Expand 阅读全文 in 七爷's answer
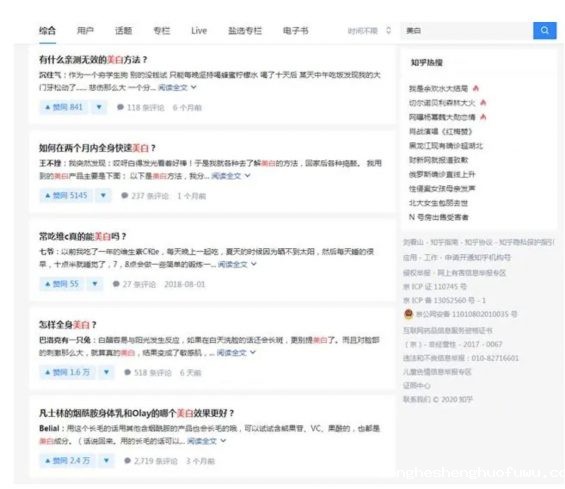The height and width of the screenshot is (489, 565). [x=237, y=264]
